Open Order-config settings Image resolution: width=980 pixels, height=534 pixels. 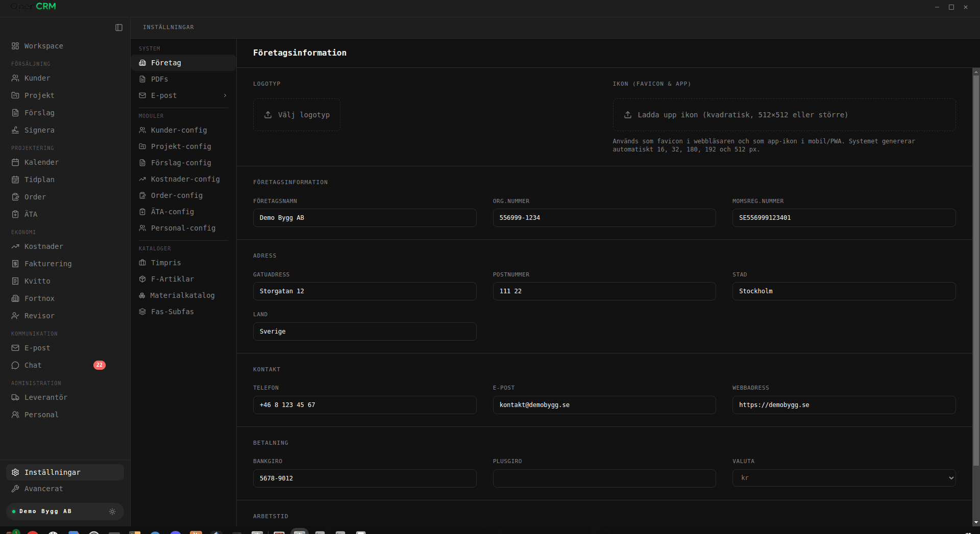pyautogui.click(x=184, y=195)
